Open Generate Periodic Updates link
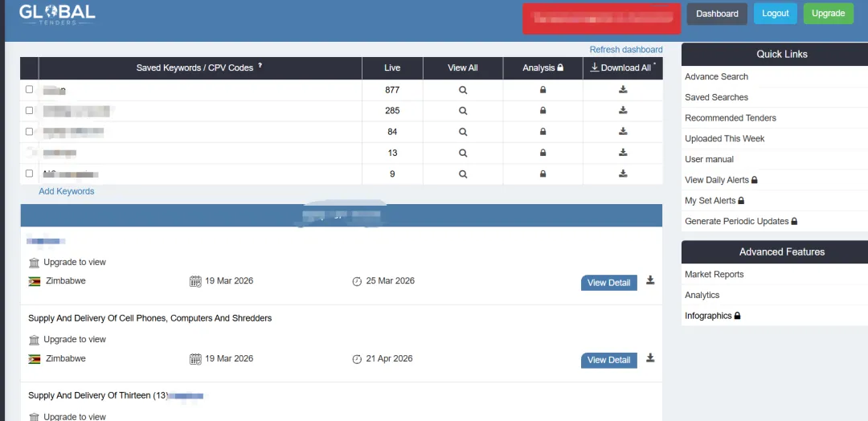Image resolution: width=868 pixels, height=421 pixels. tap(741, 221)
